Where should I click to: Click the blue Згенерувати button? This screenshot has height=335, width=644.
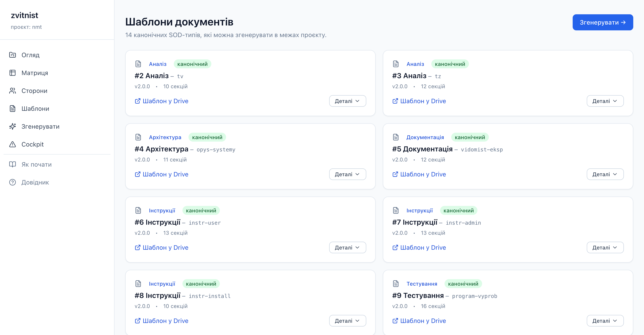pyautogui.click(x=603, y=23)
